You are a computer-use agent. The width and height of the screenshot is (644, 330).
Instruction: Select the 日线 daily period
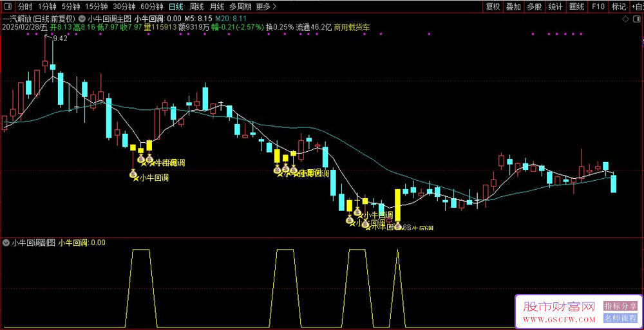176,6
